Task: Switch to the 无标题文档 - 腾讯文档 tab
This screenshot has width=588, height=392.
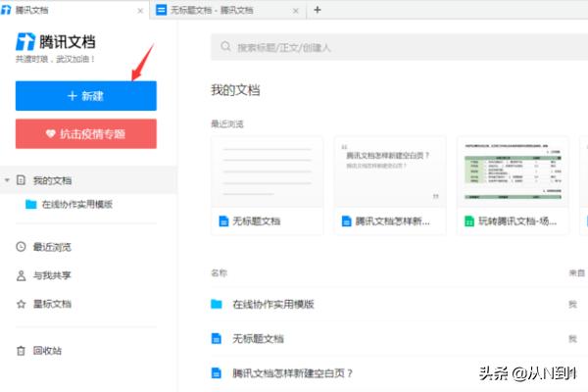Action: click(228, 10)
